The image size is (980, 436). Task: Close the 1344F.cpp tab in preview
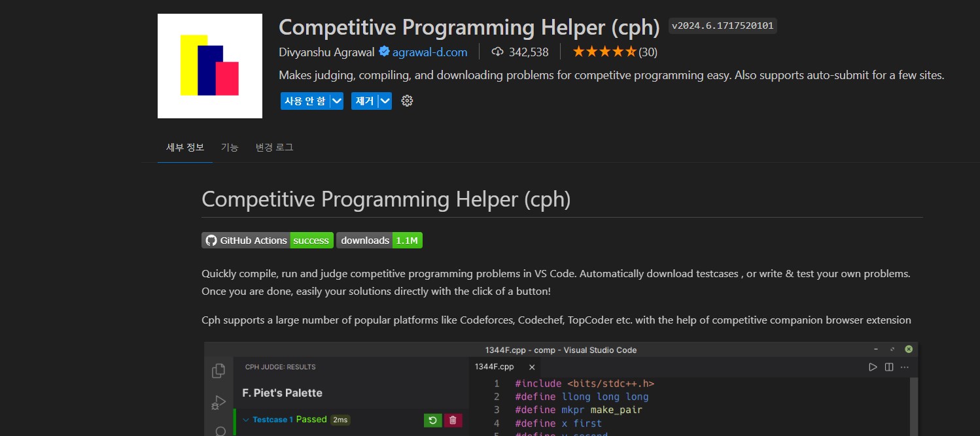point(532,367)
